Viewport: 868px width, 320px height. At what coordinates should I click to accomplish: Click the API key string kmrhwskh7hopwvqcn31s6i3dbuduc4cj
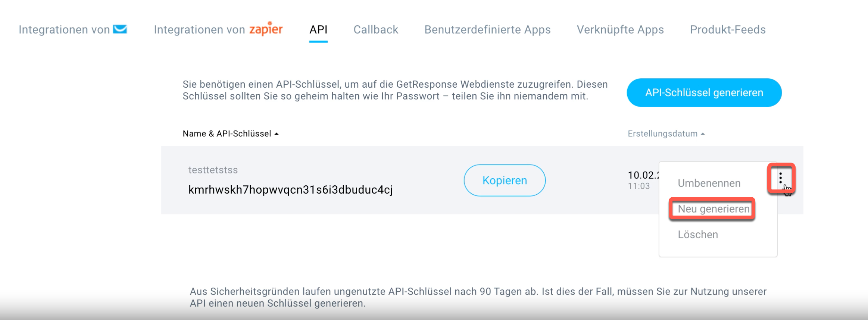tap(290, 190)
